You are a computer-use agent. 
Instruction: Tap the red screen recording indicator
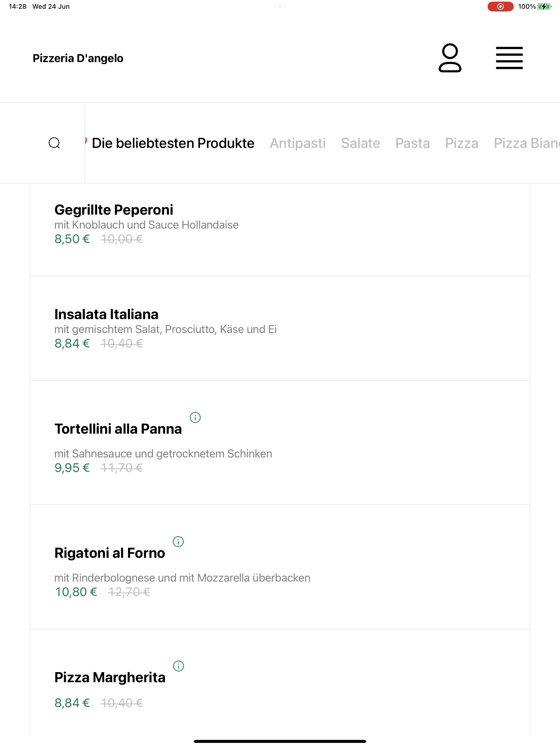500,6
